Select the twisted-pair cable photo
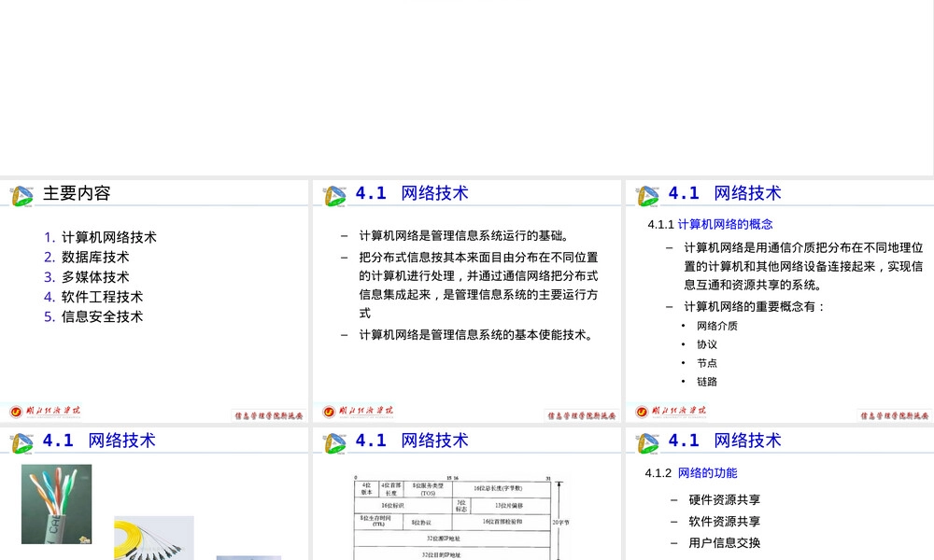 [x=57, y=504]
